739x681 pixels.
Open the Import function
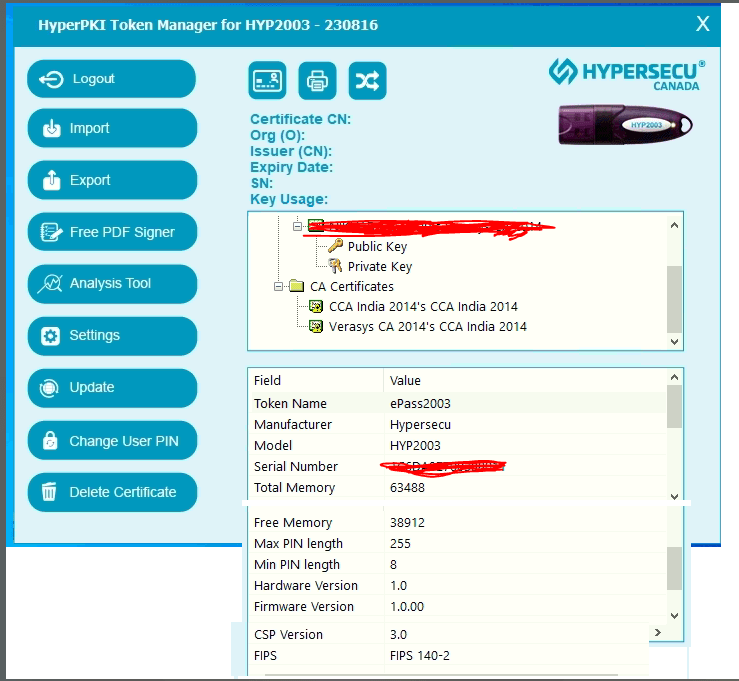click(x=112, y=128)
